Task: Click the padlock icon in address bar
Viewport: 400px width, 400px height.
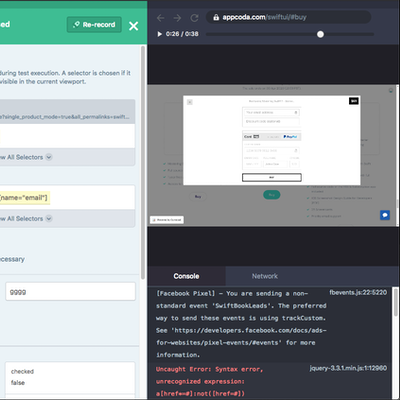Action: pyautogui.click(x=216, y=17)
